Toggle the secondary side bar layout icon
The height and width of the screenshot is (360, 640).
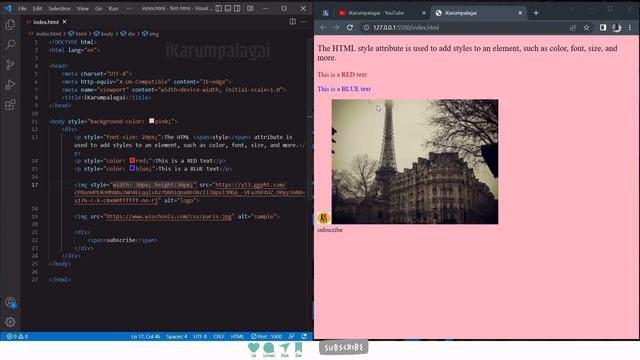coord(237,8)
